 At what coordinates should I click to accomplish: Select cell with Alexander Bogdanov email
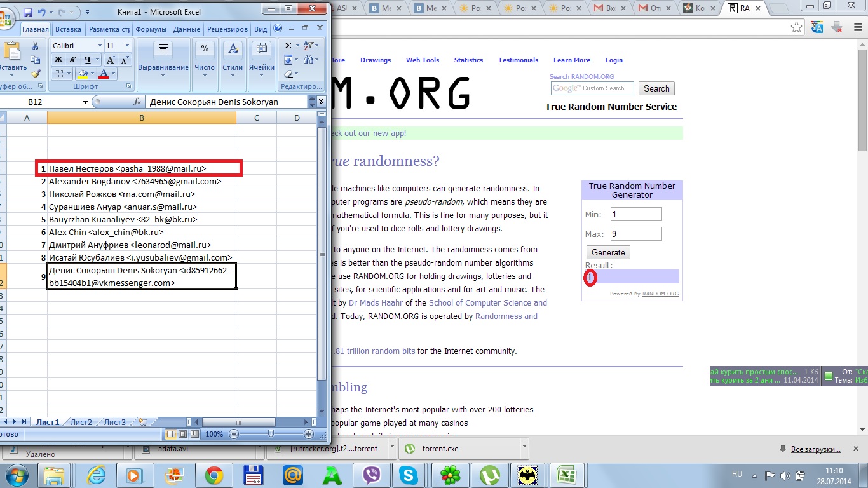point(142,181)
